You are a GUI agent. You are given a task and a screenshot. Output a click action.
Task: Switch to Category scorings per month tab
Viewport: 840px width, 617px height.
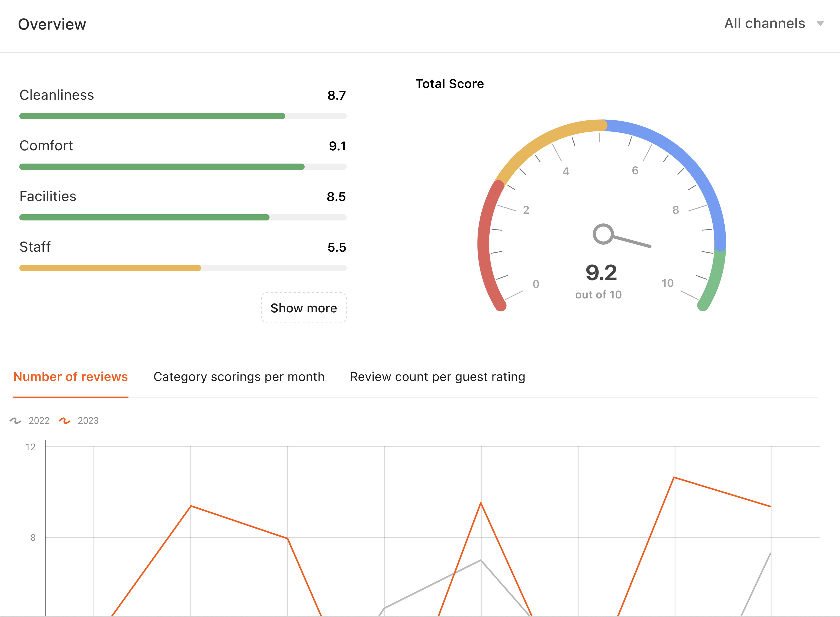coord(239,377)
